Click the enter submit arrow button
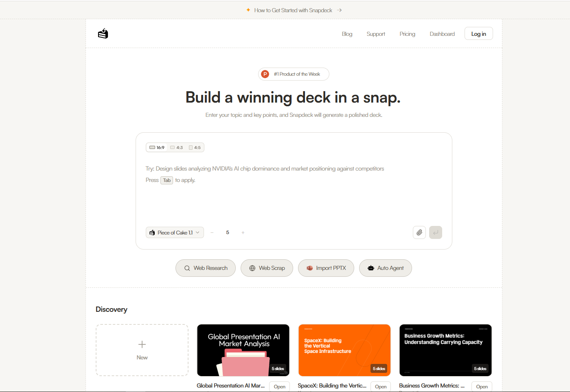This screenshot has width=570, height=392. click(436, 232)
